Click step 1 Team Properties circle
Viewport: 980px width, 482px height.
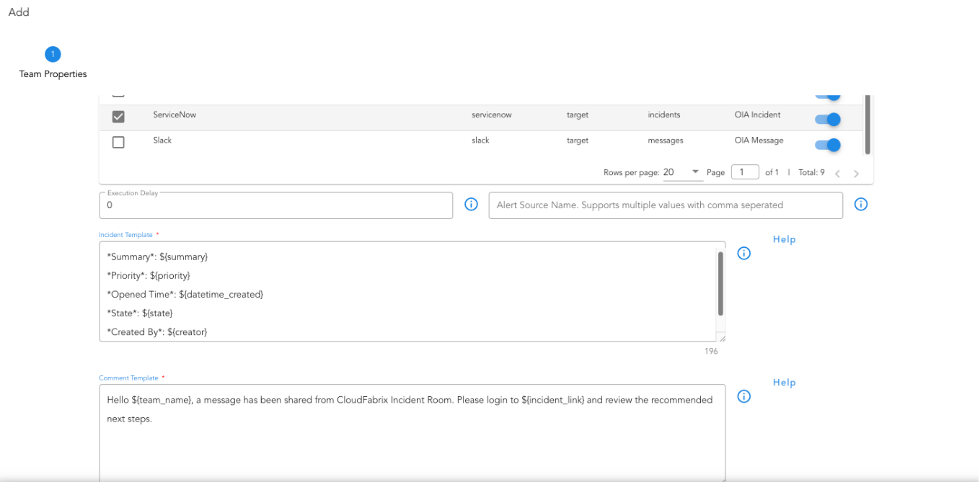53,54
